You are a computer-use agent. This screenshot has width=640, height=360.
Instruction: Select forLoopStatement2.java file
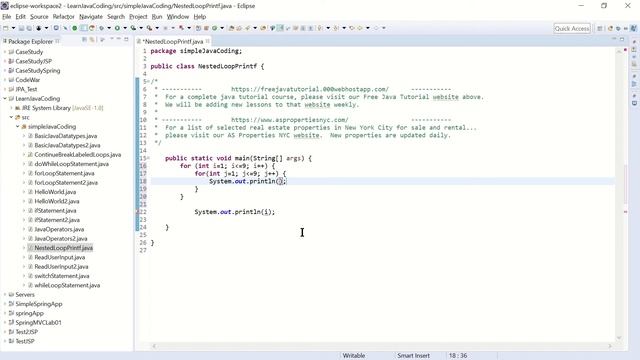click(x=66, y=182)
